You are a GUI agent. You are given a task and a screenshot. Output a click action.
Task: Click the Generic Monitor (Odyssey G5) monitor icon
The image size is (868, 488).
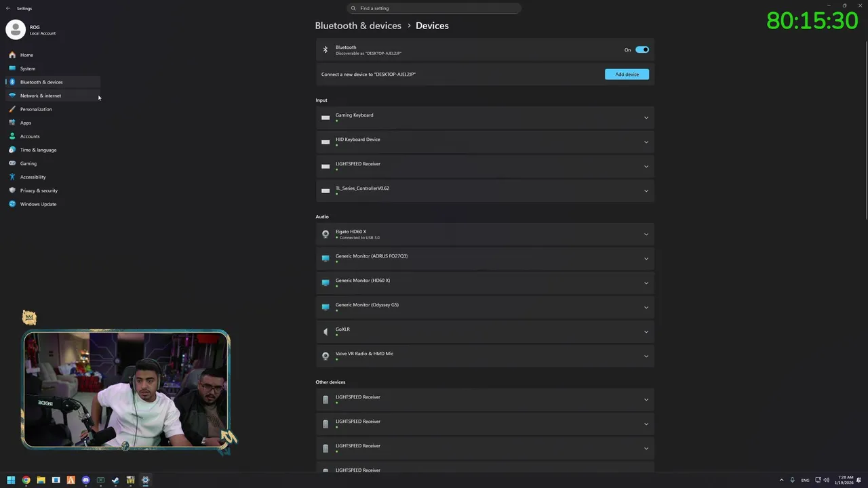pos(325,307)
